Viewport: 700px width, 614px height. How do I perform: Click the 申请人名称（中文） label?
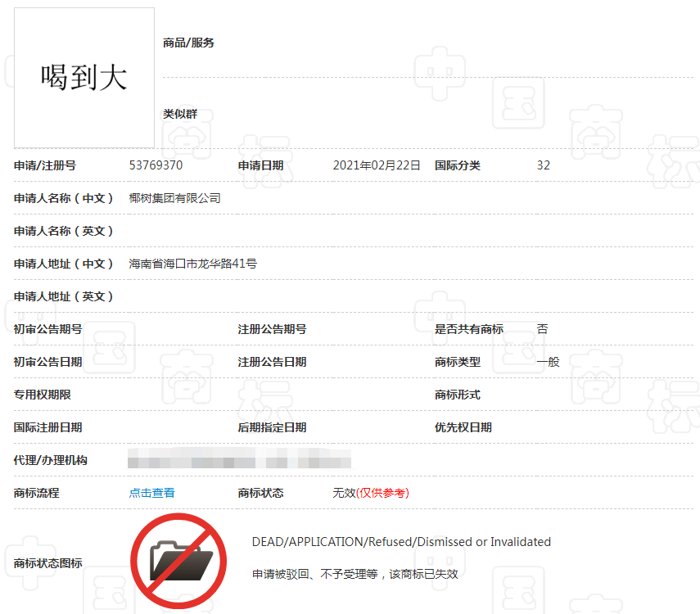point(64,198)
